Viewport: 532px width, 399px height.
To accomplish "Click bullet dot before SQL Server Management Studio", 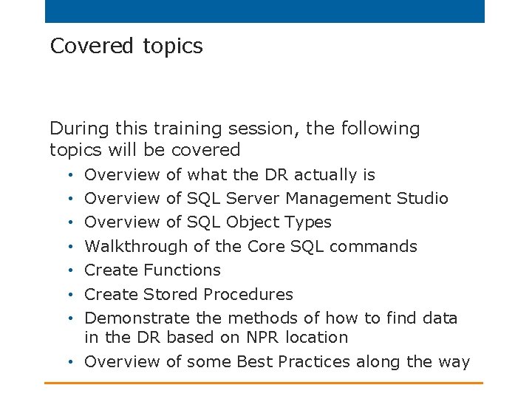I will 71,199.
